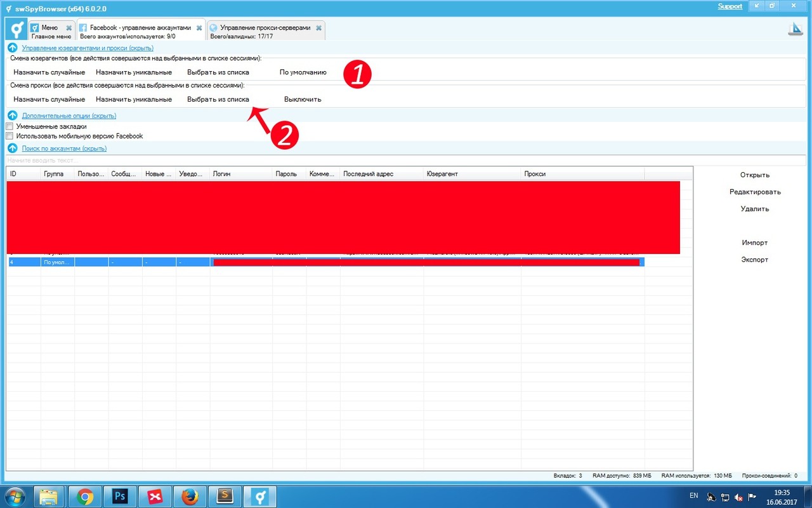Click Поиск по аккаунтам (скрыть) link
Screen dimensions: 812x508
click(64, 148)
